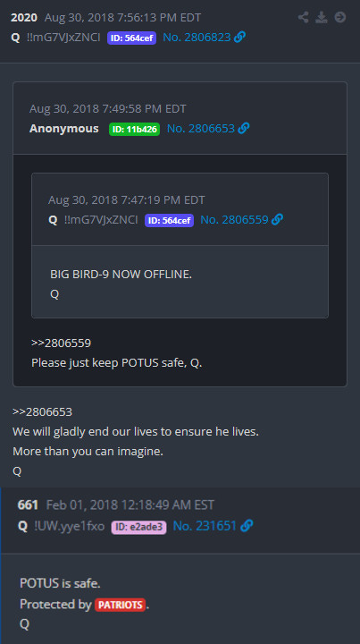Screen dimensions: 360x644
Task: Click chain link icon beside No. 231651
Action: (247, 526)
